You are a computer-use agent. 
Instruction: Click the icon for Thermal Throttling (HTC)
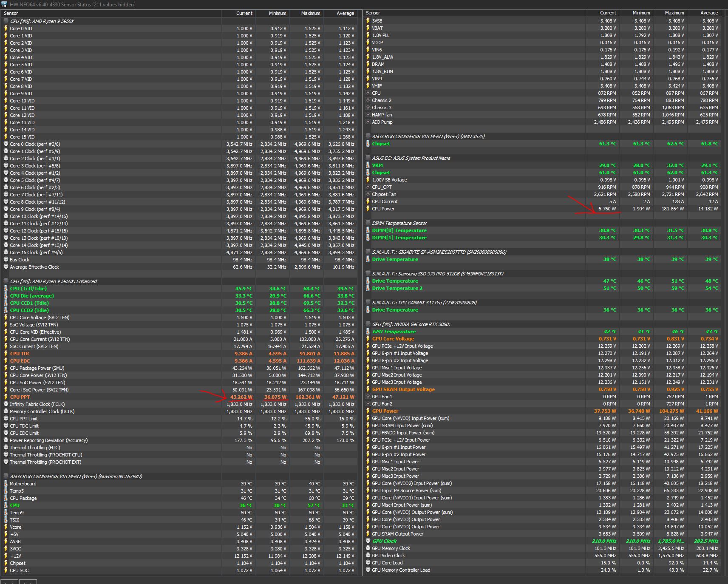(6, 448)
